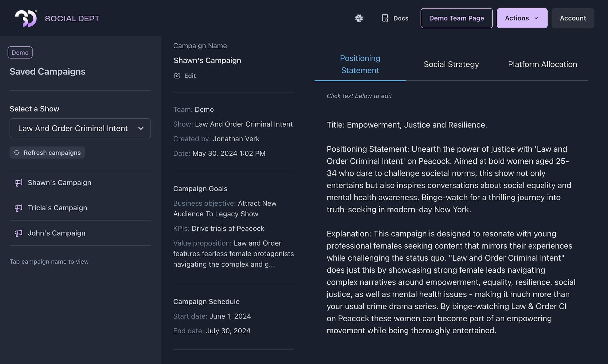Expand the Actions dropdown menu
The width and height of the screenshot is (608, 364).
tap(522, 18)
